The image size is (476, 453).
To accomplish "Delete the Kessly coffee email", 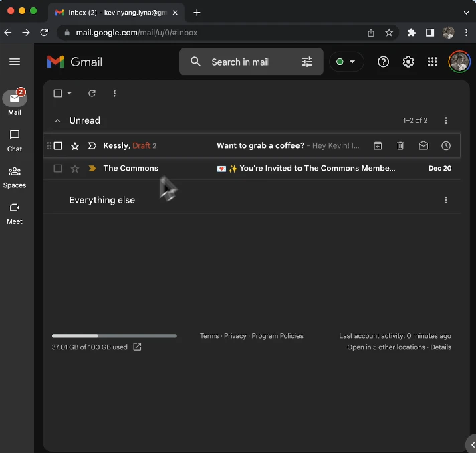I will [400, 145].
